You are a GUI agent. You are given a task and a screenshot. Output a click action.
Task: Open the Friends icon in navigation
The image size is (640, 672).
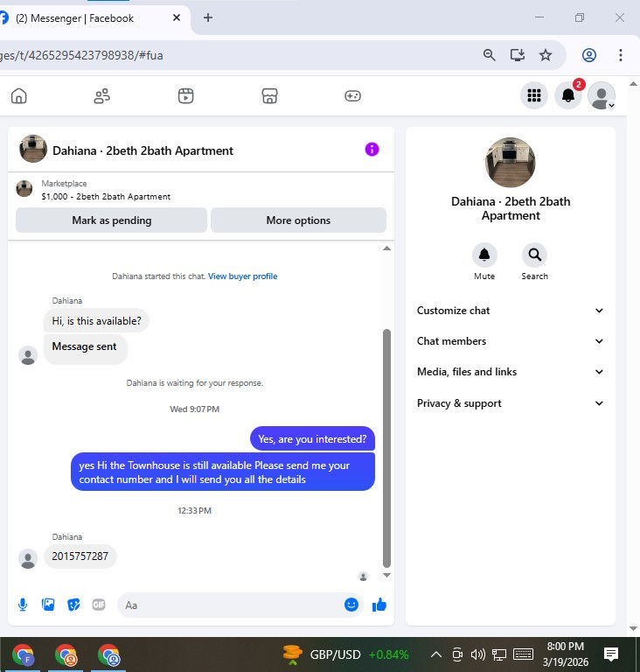coord(102,95)
